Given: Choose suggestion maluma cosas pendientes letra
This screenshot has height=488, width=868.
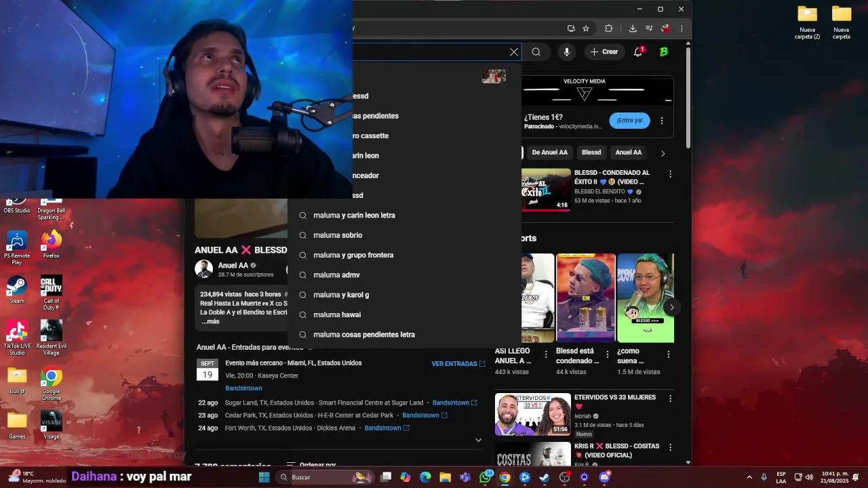Looking at the screenshot, I should (404, 335).
